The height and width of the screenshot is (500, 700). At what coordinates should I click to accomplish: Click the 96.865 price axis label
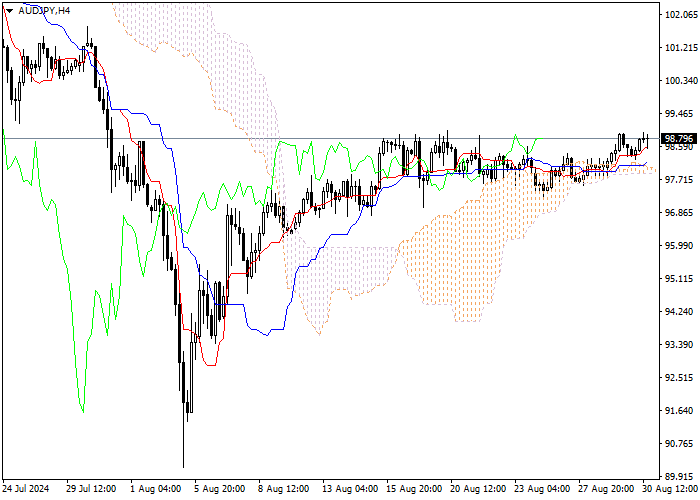pos(681,212)
